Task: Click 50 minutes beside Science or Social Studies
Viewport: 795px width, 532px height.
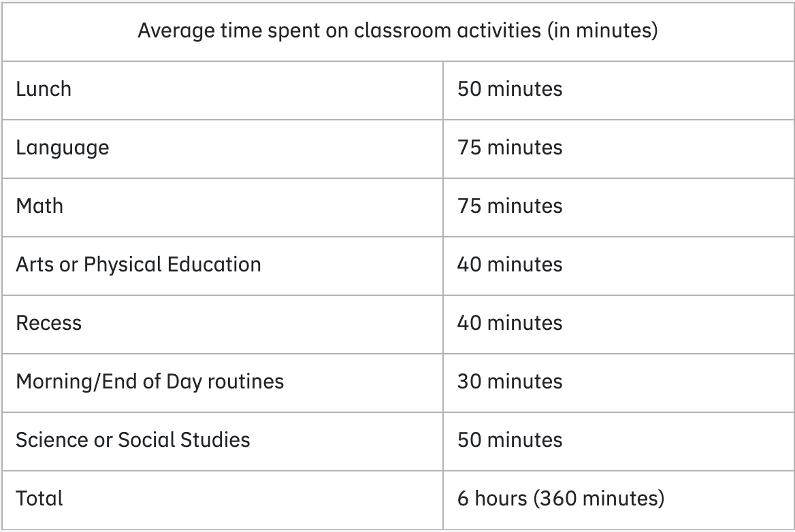Action: (x=510, y=439)
